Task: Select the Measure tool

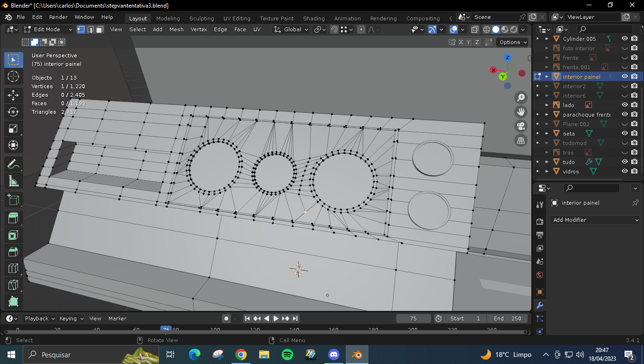Action: click(x=13, y=182)
